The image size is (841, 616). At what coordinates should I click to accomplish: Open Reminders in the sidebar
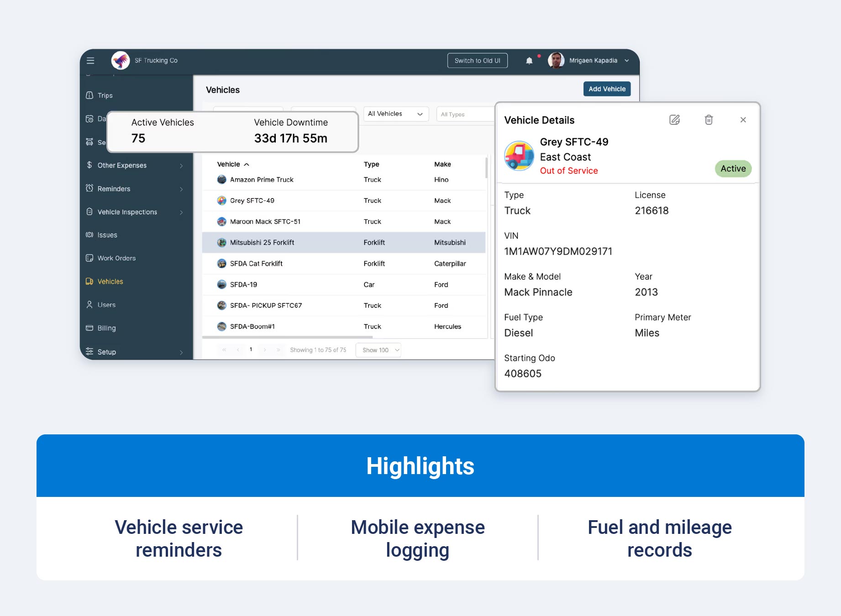coord(114,188)
